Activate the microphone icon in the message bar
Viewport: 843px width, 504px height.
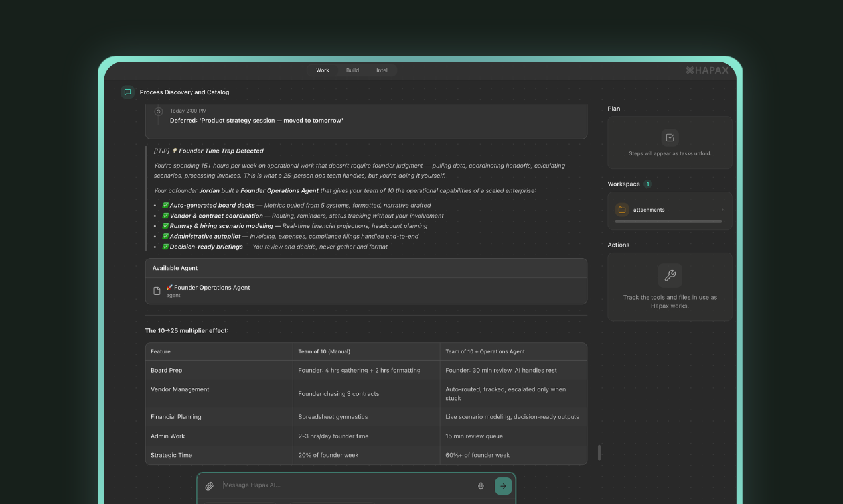click(481, 485)
